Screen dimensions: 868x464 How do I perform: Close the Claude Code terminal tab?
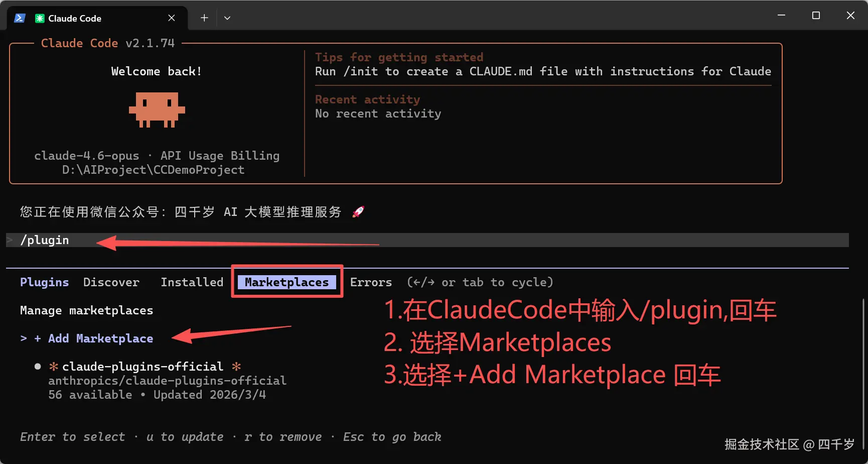point(172,18)
